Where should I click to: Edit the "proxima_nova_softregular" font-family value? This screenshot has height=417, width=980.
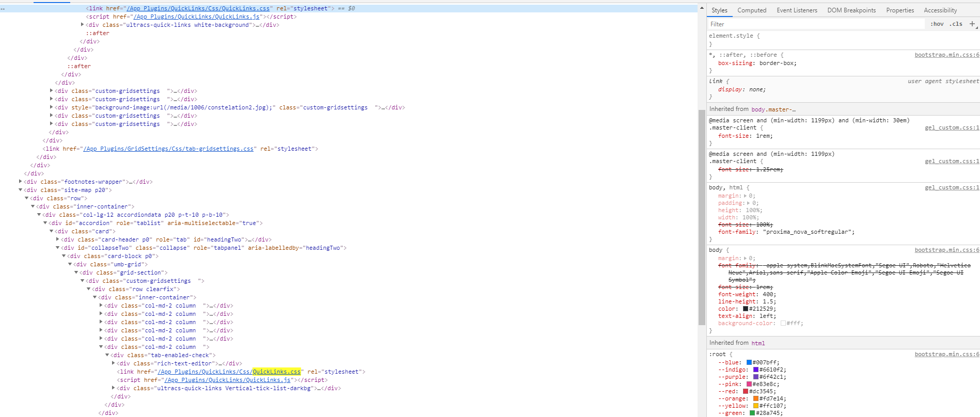tap(807, 232)
